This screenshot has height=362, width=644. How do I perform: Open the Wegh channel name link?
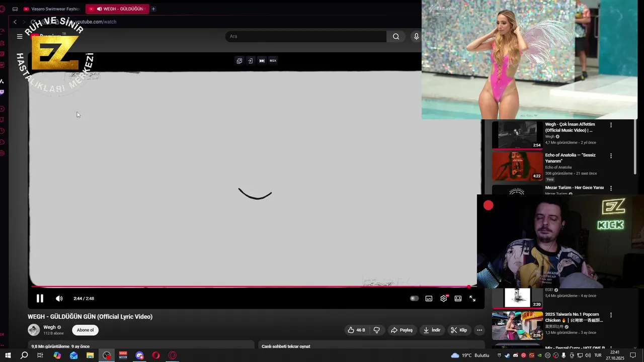click(49, 327)
